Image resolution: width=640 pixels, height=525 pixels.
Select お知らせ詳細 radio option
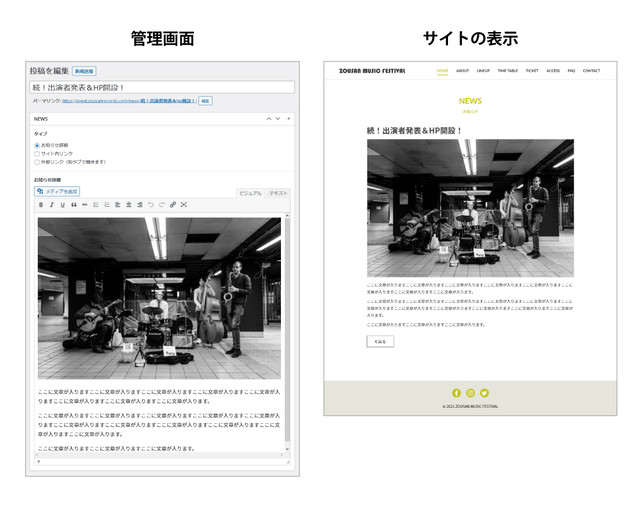[37, 145]
